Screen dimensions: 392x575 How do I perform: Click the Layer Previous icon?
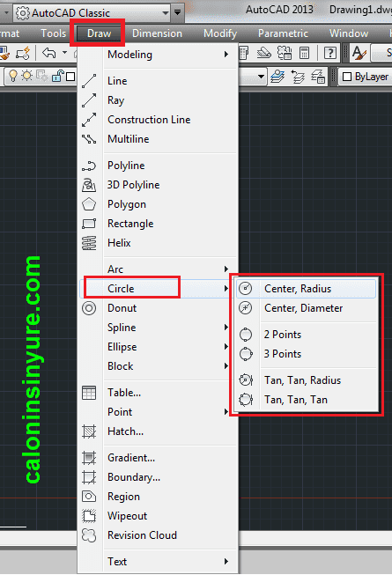click(x=298, y=77)
